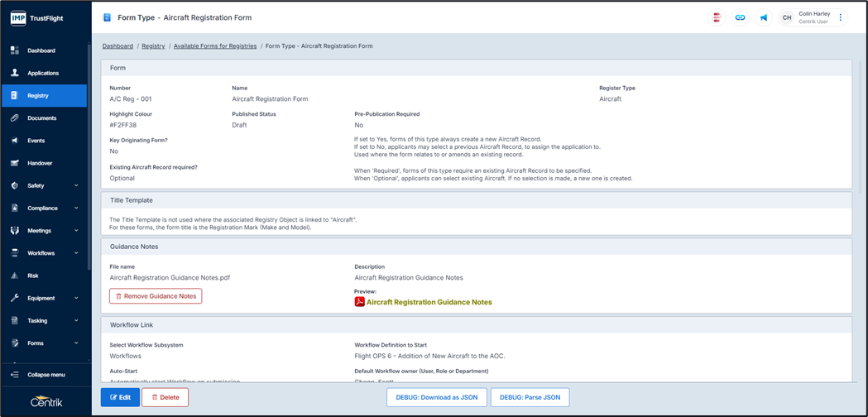Click the Documents paperclip icon in sidebar
Image resolution: width=868 pixels, height=417 pixels.
tap(15, 118)
